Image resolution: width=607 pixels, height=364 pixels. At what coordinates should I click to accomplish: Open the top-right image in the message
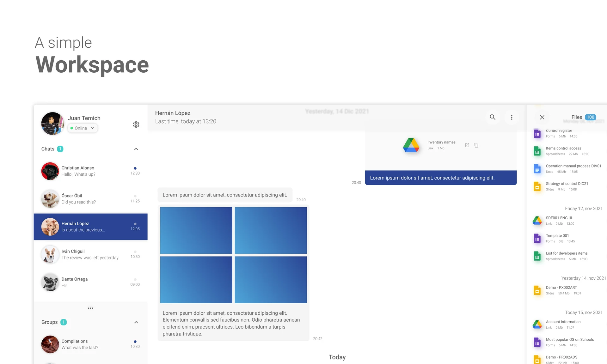[x=271, y=230]
